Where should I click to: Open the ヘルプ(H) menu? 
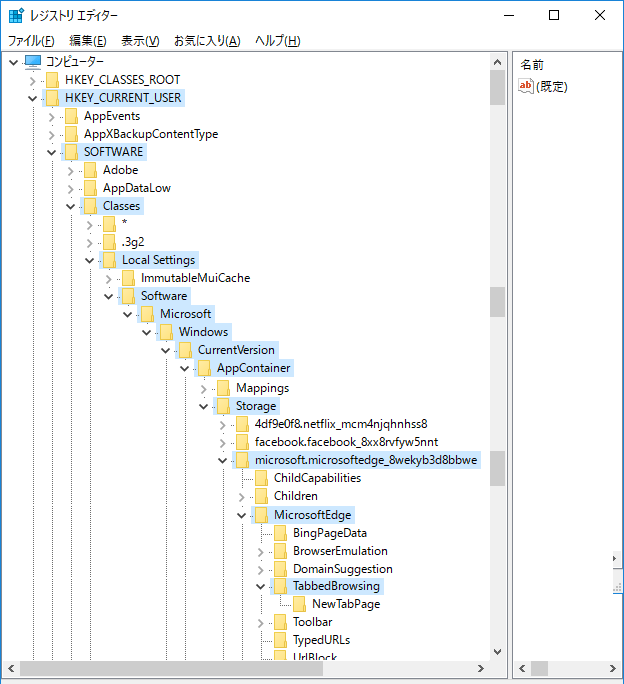tap(278, 41)
